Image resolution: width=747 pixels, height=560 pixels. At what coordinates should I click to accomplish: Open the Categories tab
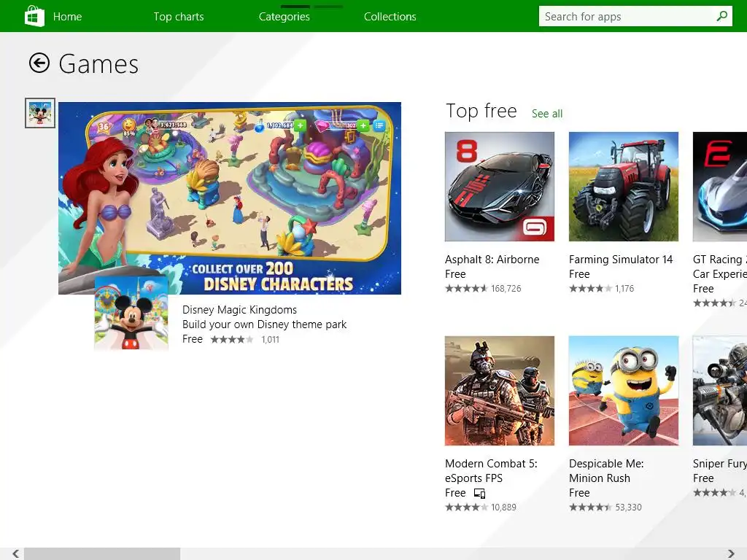[x=285, y=17]
